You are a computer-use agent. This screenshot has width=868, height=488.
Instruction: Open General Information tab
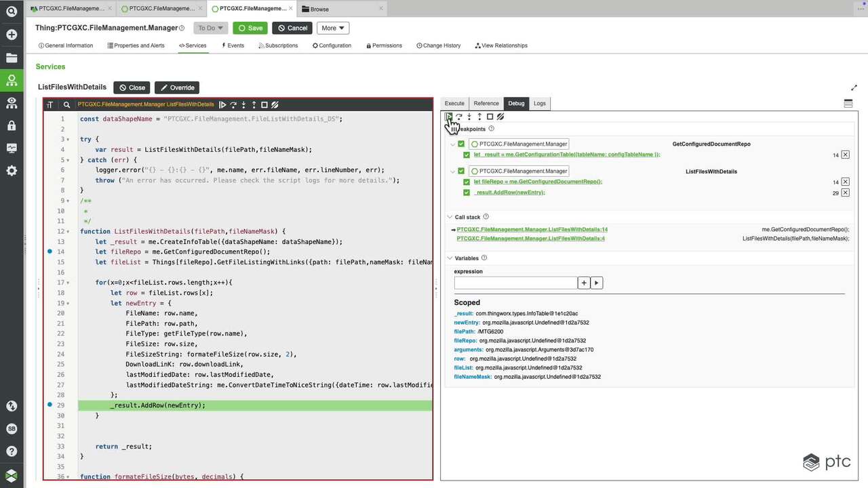click(66, 45)
